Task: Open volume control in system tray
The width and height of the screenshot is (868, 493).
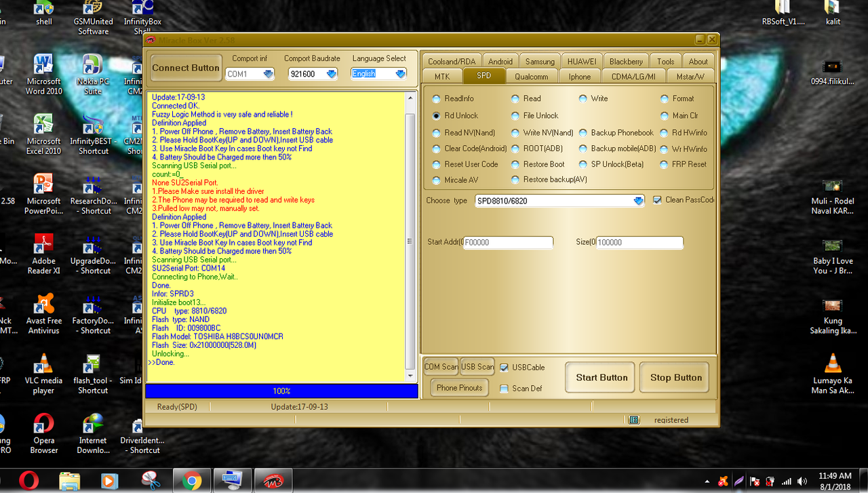Action: click(802, 481)
